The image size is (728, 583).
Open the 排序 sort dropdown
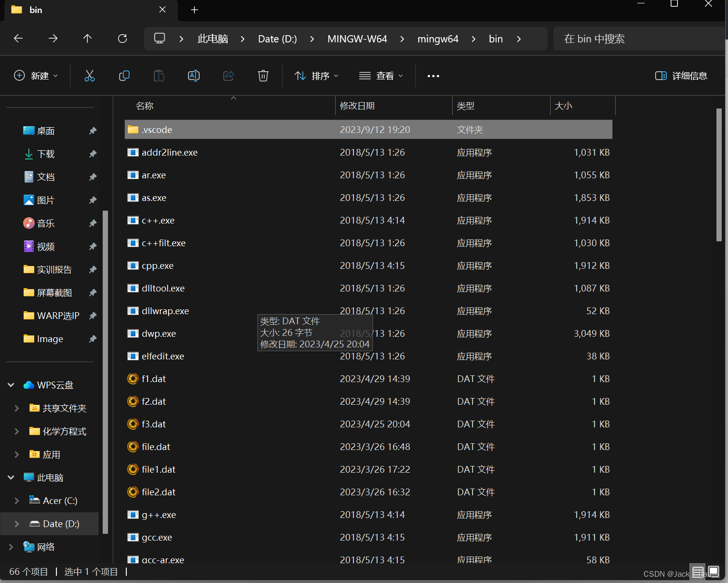[x=316, y=76]
